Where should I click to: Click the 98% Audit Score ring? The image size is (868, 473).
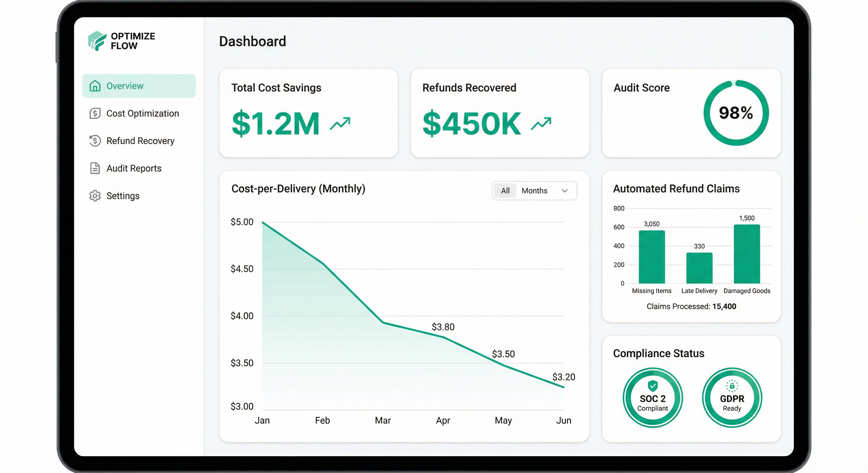coord(736,113)
